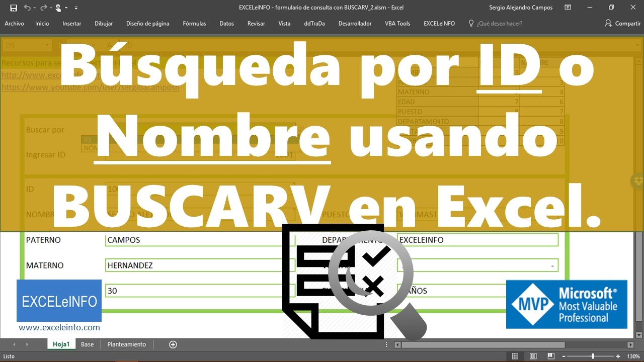Open the Touch/Mouse mode dropdown arrow

coord(66,8)
